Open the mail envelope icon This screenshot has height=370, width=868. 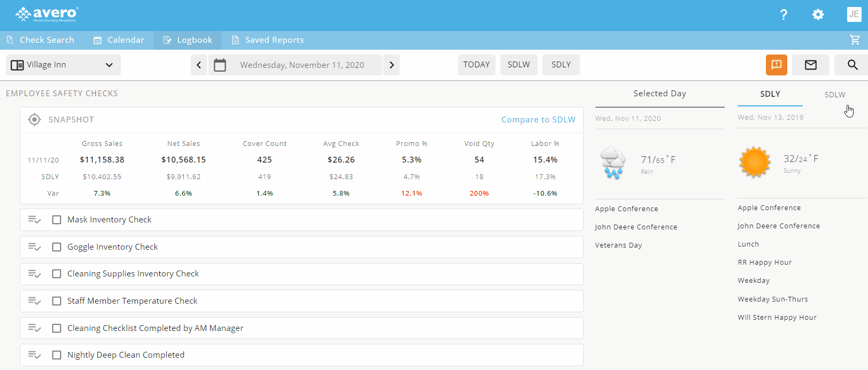point(810,65)
